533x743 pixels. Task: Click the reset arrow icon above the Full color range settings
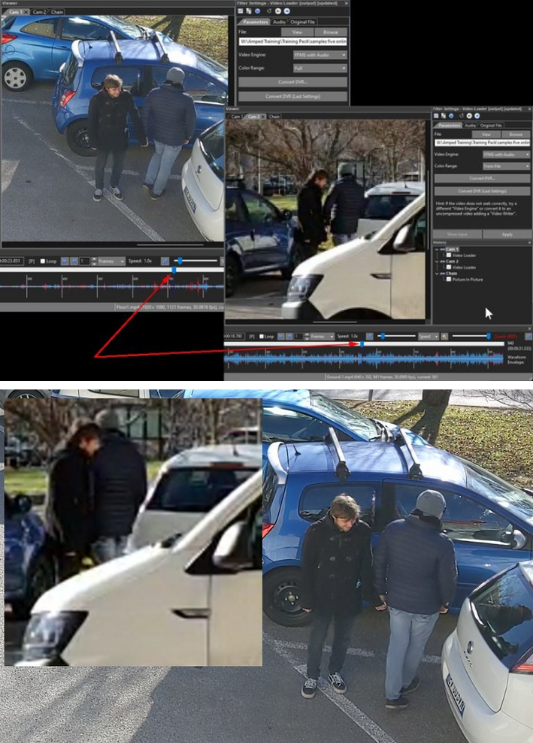point(269,11)
